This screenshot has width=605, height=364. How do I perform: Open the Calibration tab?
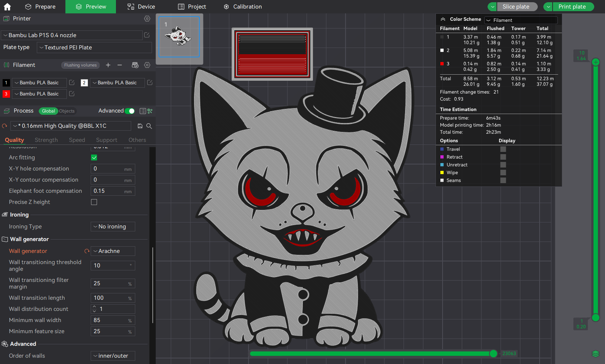[x=243, y=7]
